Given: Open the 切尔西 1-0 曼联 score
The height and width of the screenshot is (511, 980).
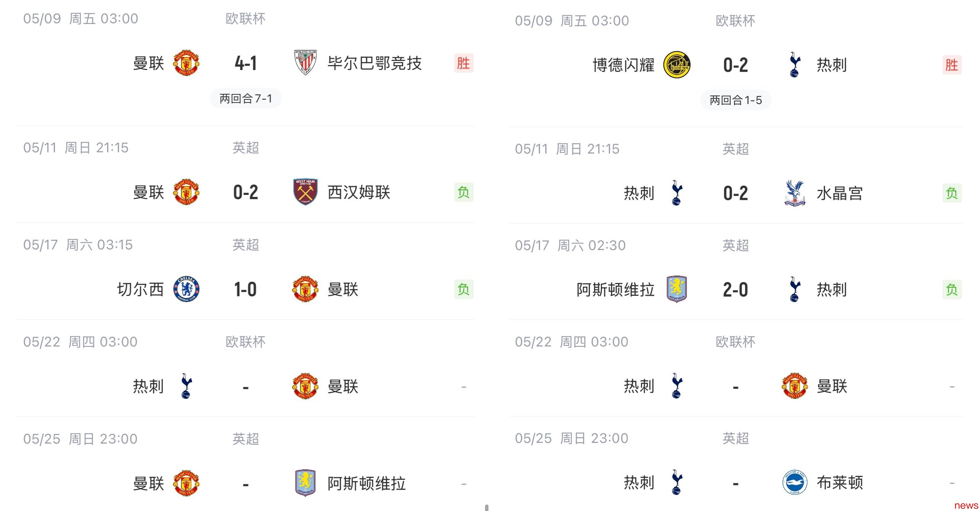Looking at the screenshot, I should click(x=245, y=289).
